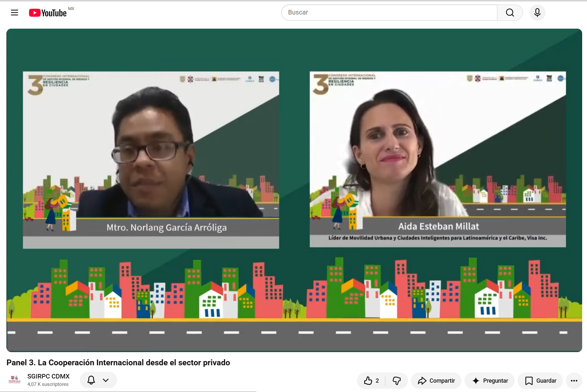This screenshot has width=587, height=392.
Task: Click the Buscar search field
Action: (389, 13)
